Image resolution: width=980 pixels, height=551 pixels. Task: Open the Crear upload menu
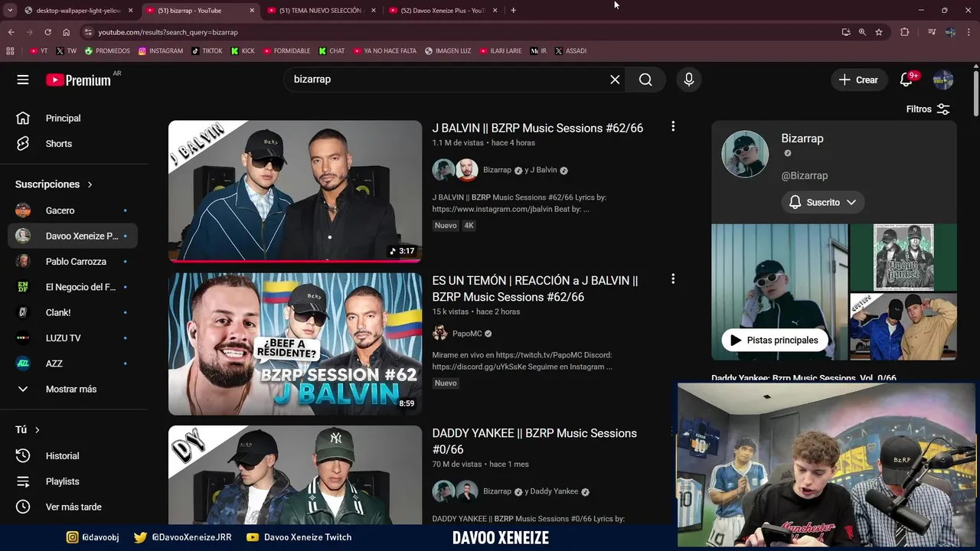coord(858,80)
